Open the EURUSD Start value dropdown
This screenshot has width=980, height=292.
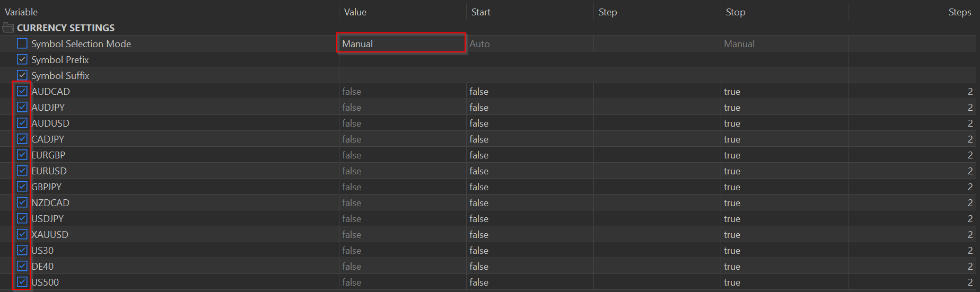(x=529, y=171)
